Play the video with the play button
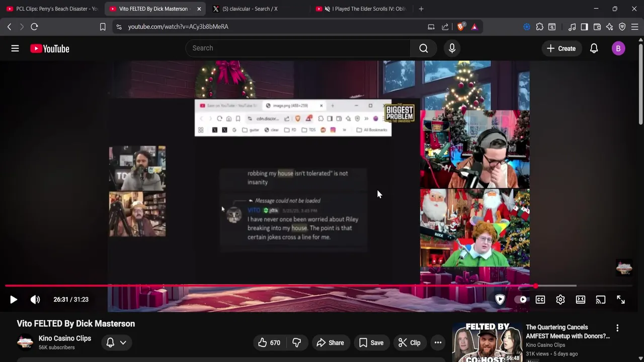644x362 pixels. pyautogui.click(x=14, y=300)
